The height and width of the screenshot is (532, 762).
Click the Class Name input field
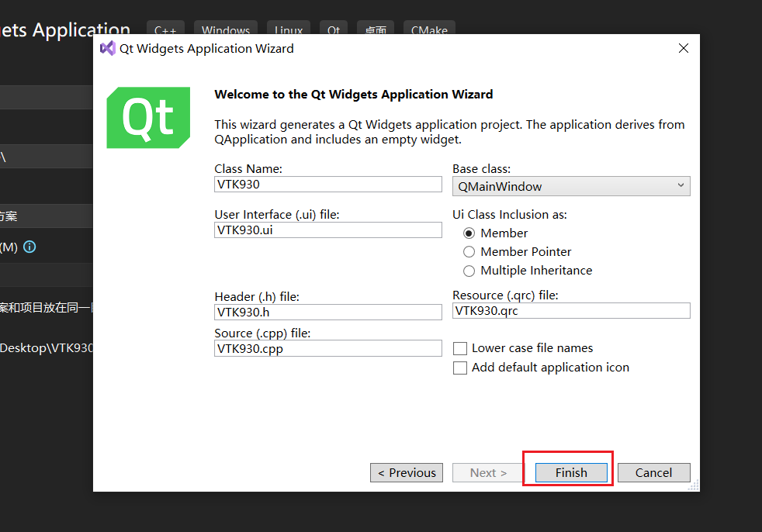coord(328,184)
